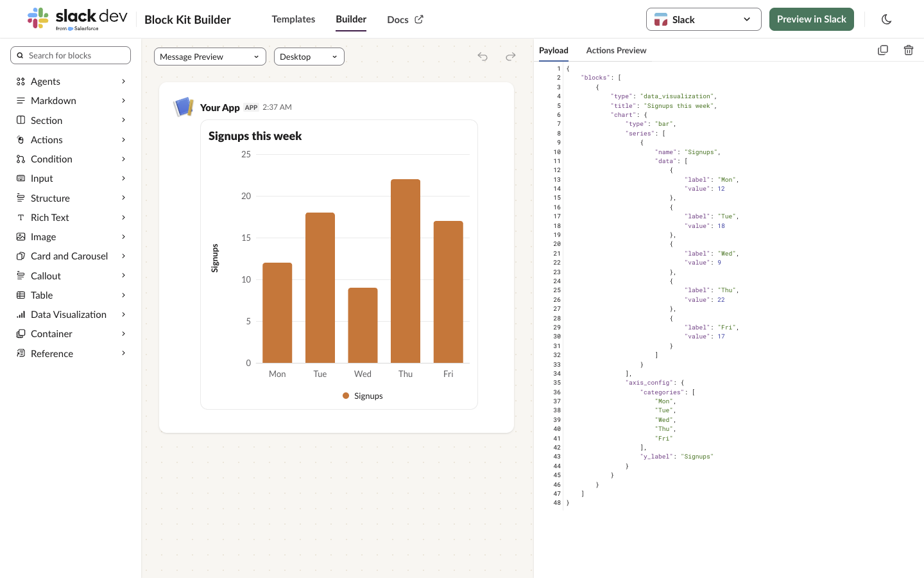Screen dimensions: 924x578
Task: Click the Slack dev logo
Action: [77, 19]
